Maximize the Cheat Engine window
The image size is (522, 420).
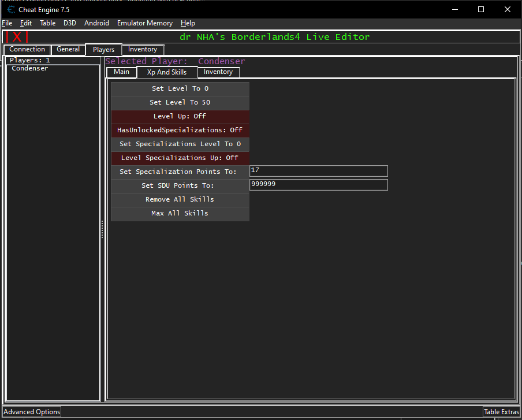coord(481,10)
